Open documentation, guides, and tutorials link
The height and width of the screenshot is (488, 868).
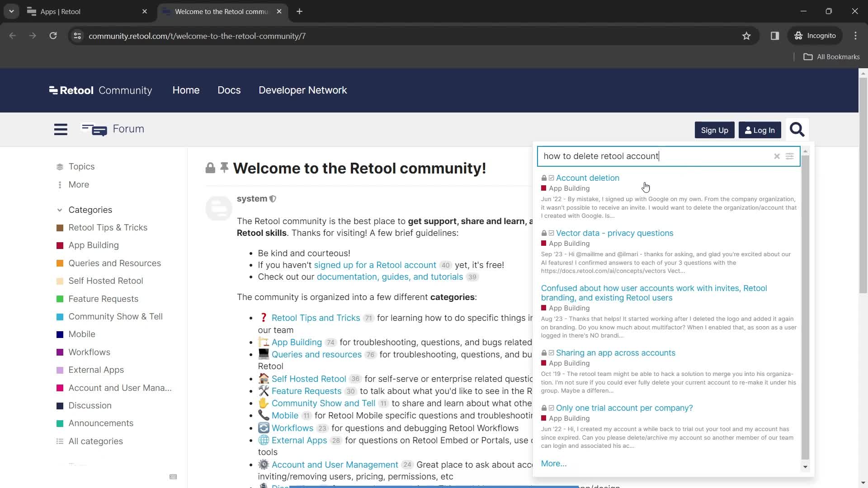390,277
